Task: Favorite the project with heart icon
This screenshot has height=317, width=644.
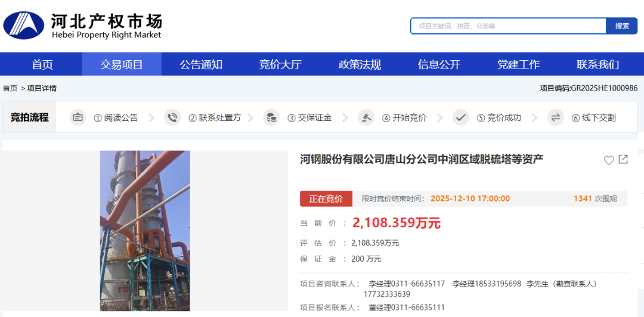Action: pyautogui.click(x=609, y=160)
